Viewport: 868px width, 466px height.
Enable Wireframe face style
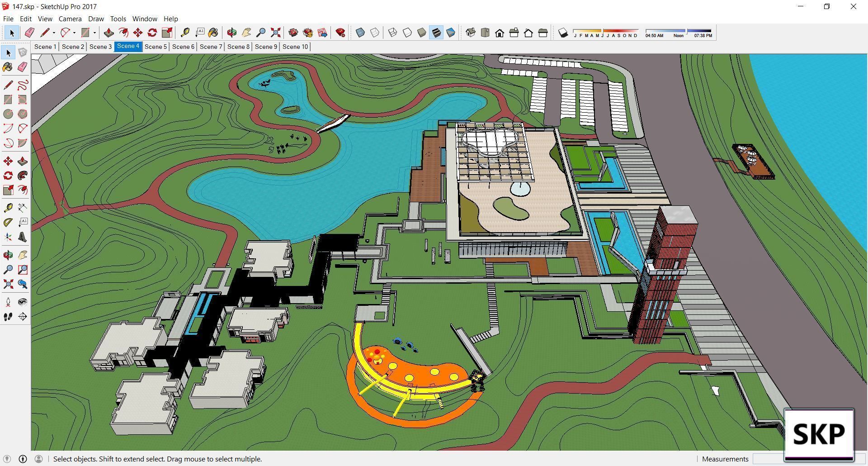[393, 33]
